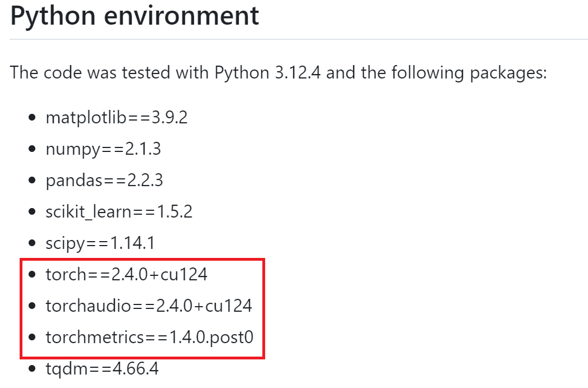Image resolution: width=588 pixels, height=388 pixels.
Task: Select the numpy==2.1.3 list entry
Action: pos(103,149)
